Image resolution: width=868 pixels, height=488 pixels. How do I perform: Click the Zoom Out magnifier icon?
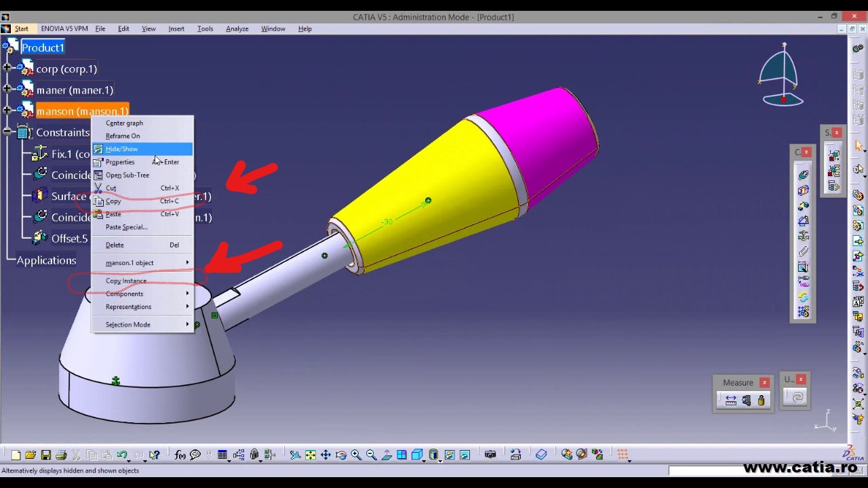click(371, 455)
